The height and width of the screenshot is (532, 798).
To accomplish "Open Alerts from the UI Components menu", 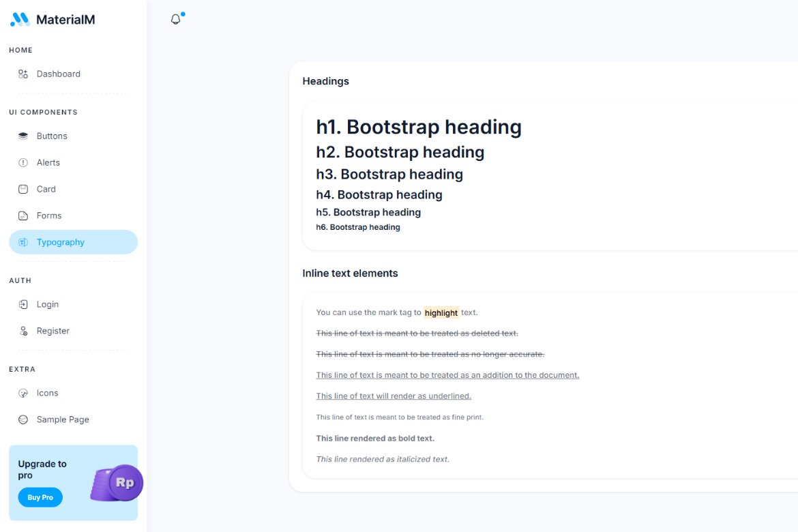I will pos(48,162).
